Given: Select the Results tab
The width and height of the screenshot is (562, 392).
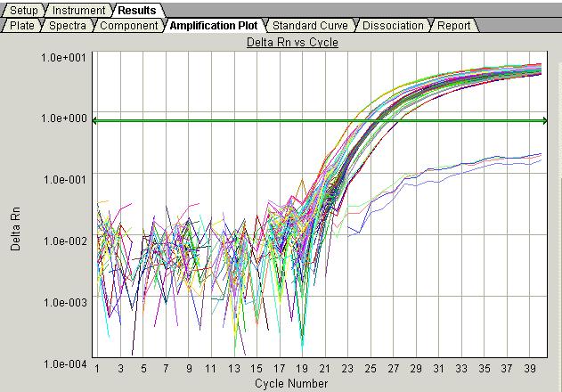Looking at the screenshot, I should pyautogui.click(x=137, y=11).
